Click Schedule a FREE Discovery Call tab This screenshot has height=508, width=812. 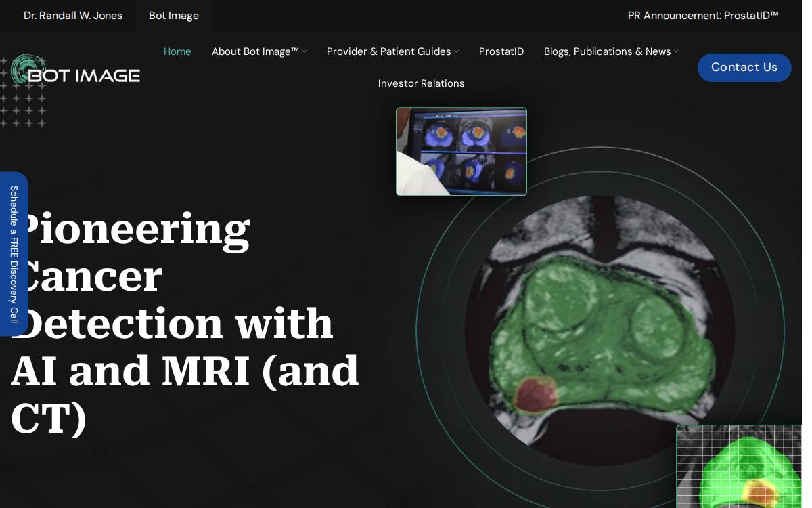tap(14, 254)
